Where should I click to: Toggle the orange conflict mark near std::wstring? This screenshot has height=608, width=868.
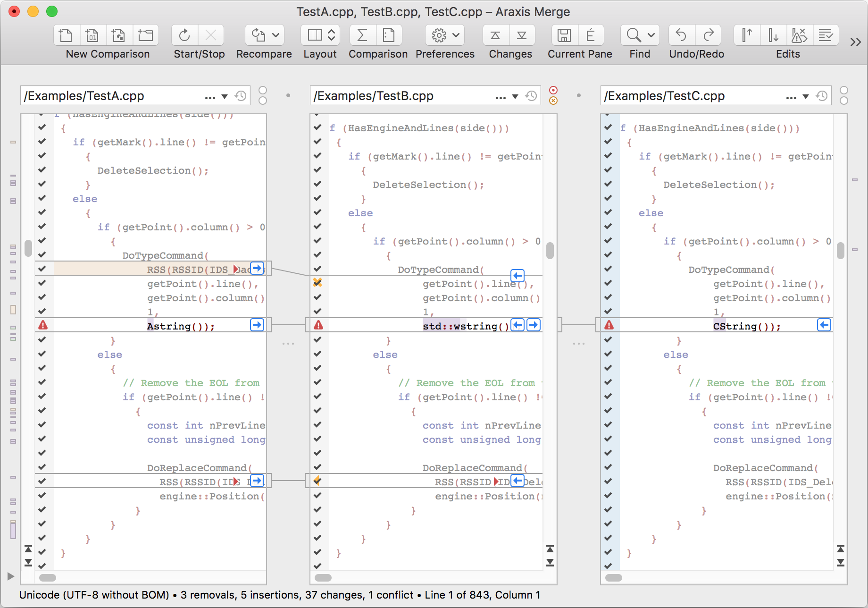pyautogui.click(x=317, y=283)
